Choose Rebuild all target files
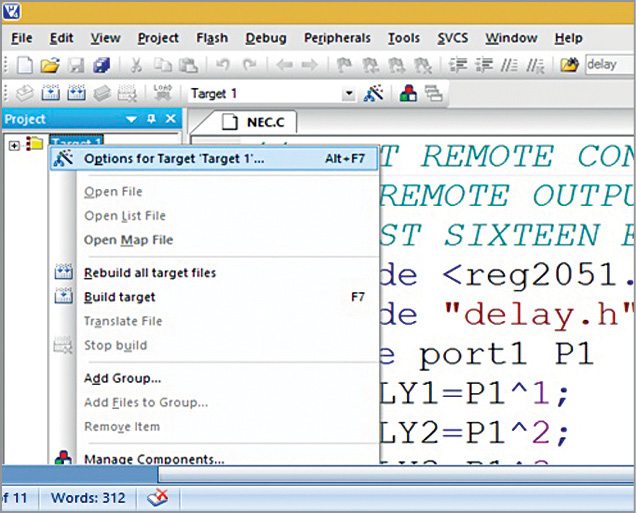The width and height of the screenshot is (636, 513). (150, 273)
